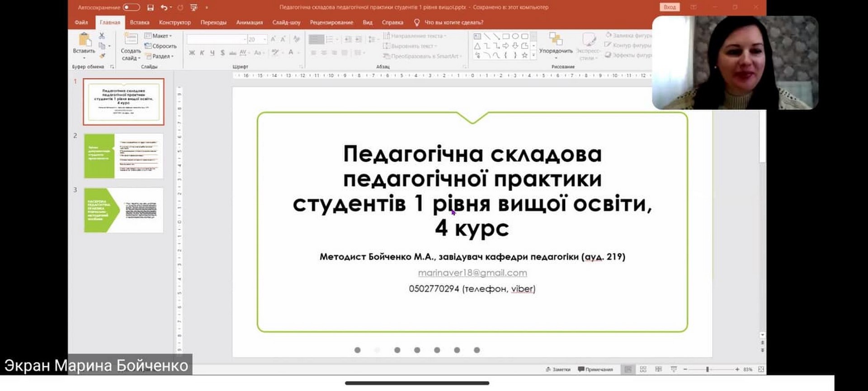The width and height of the screenshot is (868, 391).
Task: Open the Макет layout dropdown
Action: click(158, 36)
